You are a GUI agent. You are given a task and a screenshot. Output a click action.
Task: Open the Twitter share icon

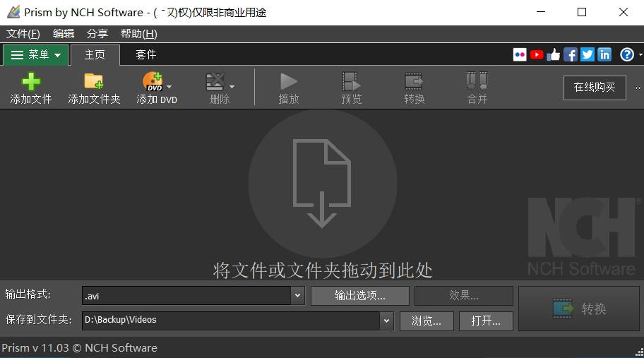pyautogui.click(x=587, y=54)
